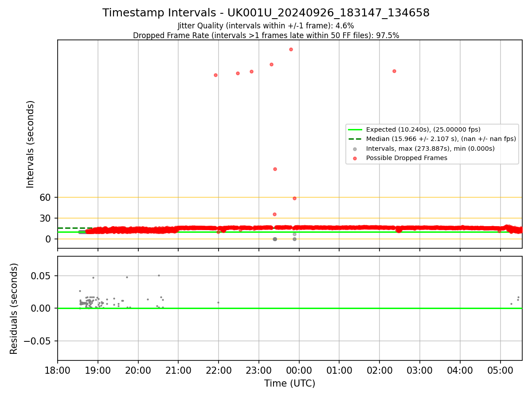Click the 'Intervals (seconds)' y-axis label
The image size is (532, 399).
pyautogui.click(x=30, y=144)
